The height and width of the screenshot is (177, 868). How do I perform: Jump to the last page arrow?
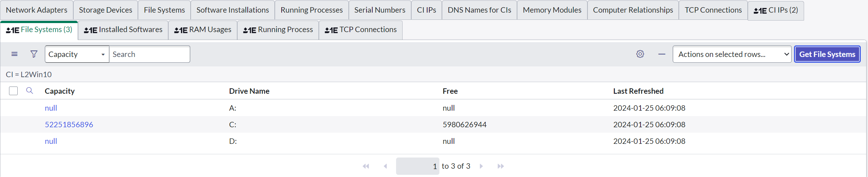500,166
